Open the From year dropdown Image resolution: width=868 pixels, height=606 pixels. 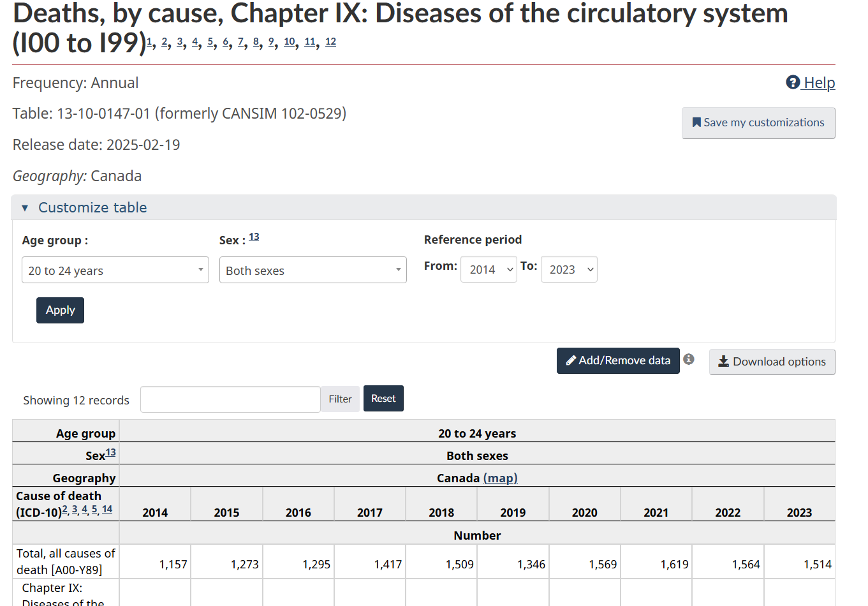(489, 269)
